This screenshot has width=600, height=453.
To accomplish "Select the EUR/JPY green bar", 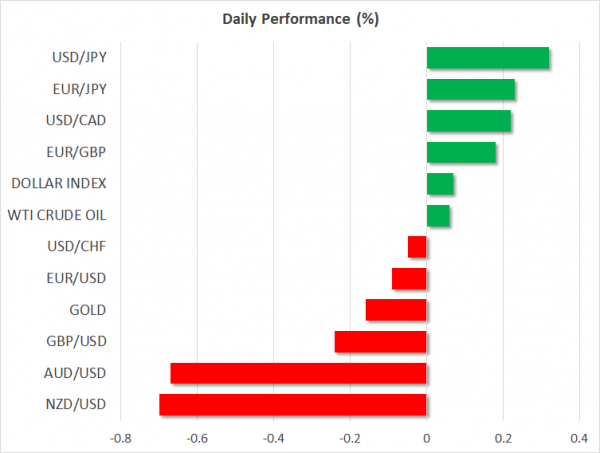I will [471, 90].
